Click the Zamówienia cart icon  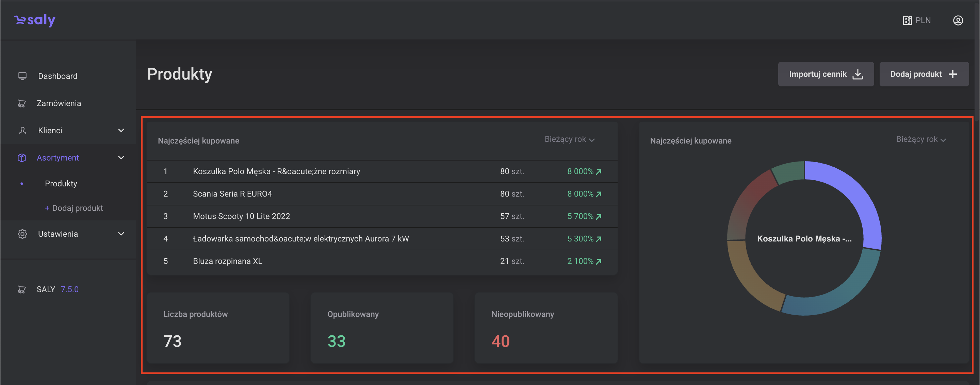[22, 103]
